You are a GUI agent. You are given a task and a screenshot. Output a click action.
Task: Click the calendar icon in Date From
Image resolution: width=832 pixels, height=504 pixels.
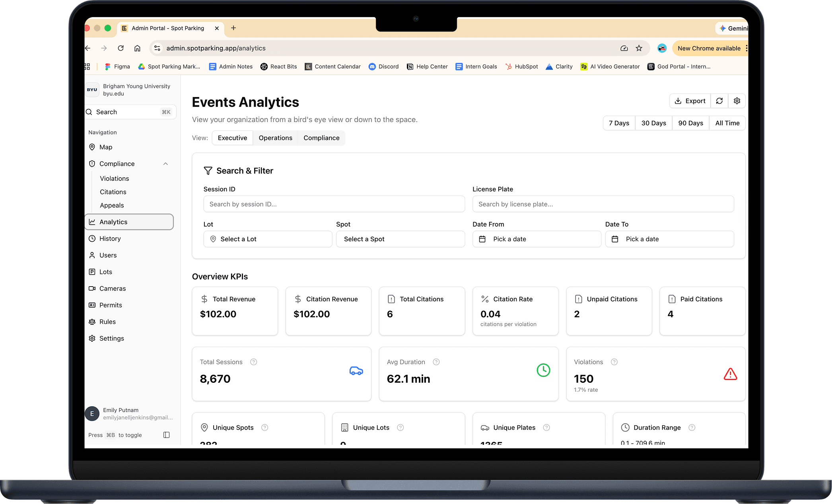coord(482,239)
